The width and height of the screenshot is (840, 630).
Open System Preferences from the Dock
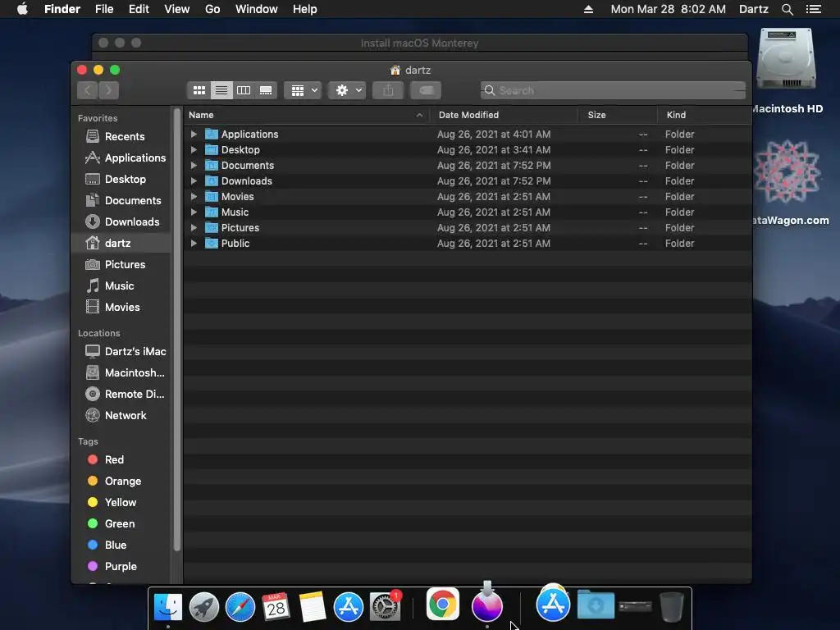[385, 607]
